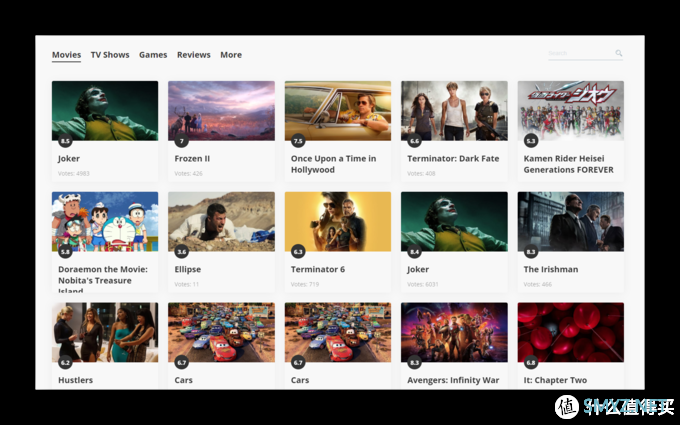Click the 7 rating badge on Frozen II

[x=182, y=141]
